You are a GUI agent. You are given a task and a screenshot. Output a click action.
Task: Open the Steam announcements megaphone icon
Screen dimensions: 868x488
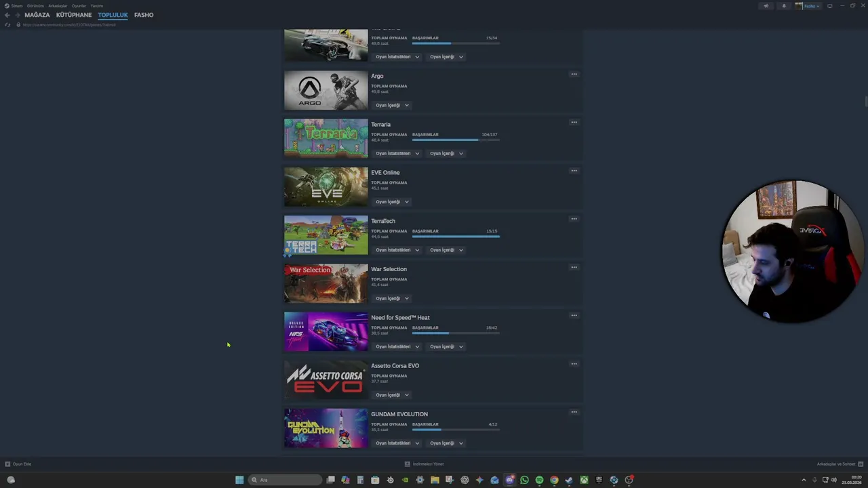click(x=766, y=6)
